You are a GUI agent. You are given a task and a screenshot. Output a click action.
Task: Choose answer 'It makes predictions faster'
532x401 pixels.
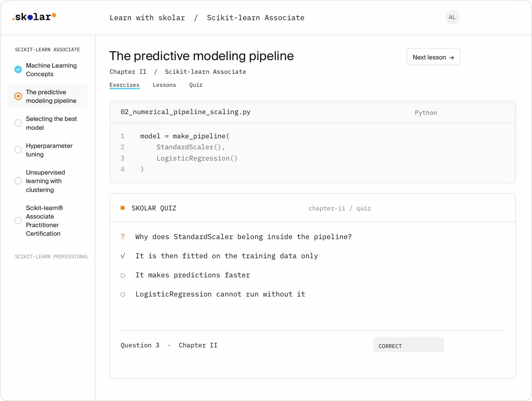pos(192,275)
